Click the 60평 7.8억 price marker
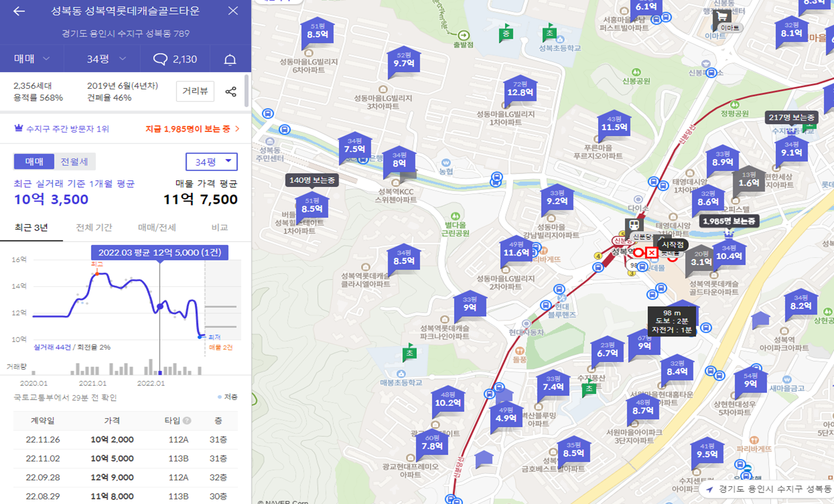Image resolution: width=834 pixels, height=504 pixels. point(432,445)
